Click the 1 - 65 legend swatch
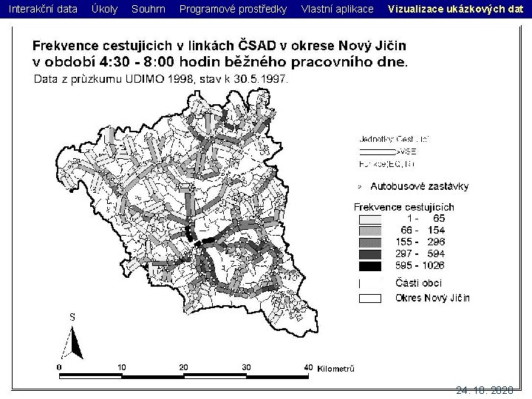The width and height of the screenshot is (532, 399). point(370,219)
